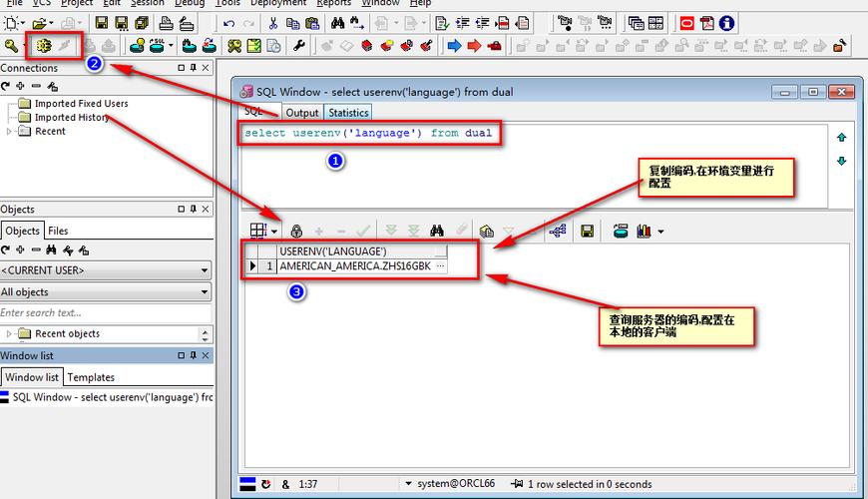
Task: Click the PDF manual icon
Action: point(707,23)
